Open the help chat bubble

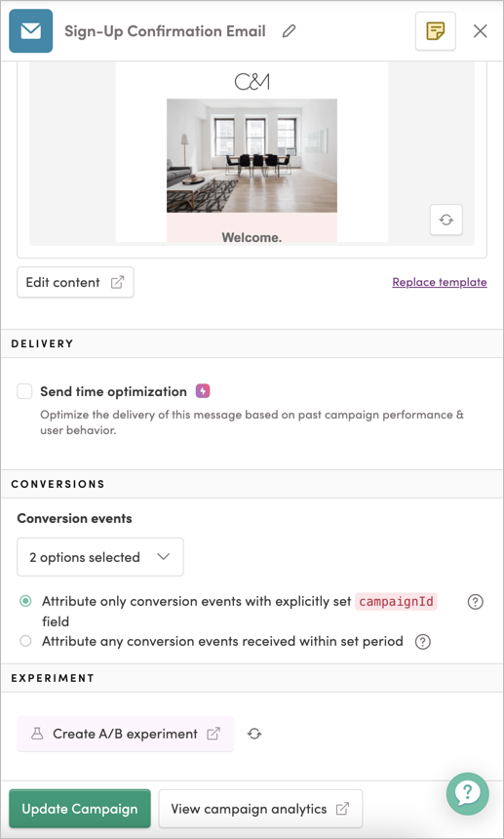click(468, 793)
